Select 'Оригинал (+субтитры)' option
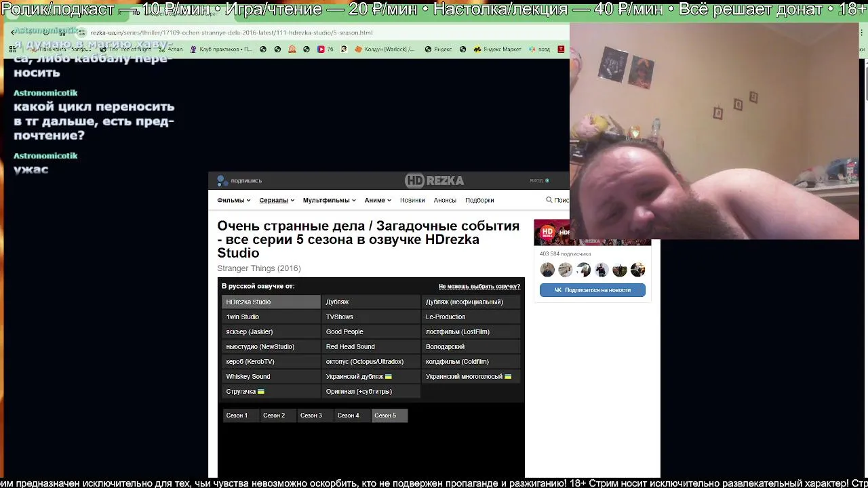 (x=371, y=391)
